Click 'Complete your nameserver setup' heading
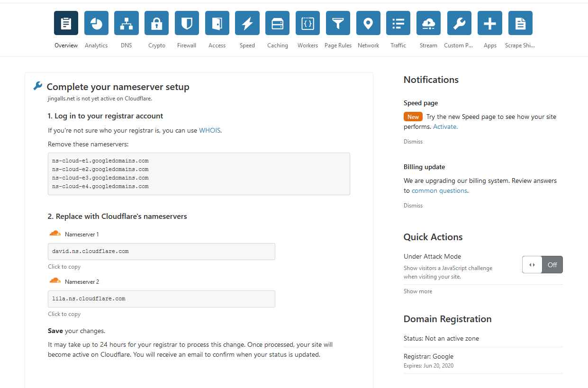The height and width of the screenshot is (388, 588). click(x=118, y=87)
